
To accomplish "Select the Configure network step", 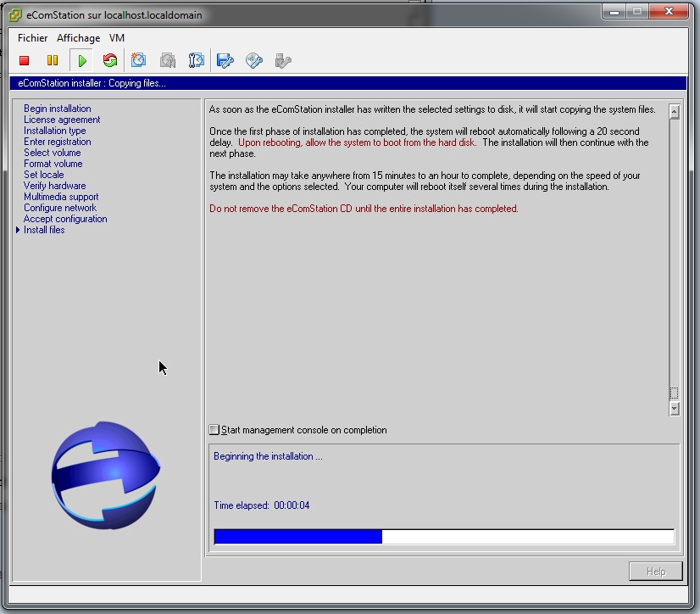I will (x=60, y=208).
